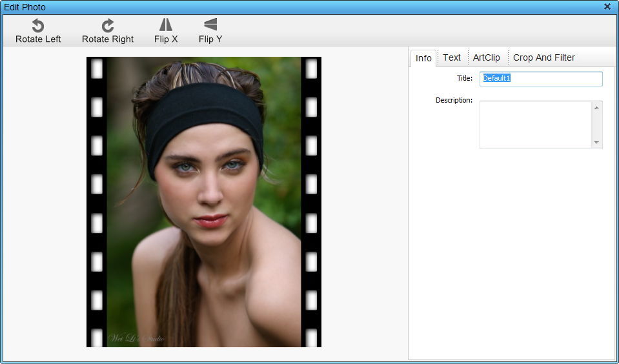Open the ArtClip tab
This screenshot has width=619, height=364.
(487, 57)
